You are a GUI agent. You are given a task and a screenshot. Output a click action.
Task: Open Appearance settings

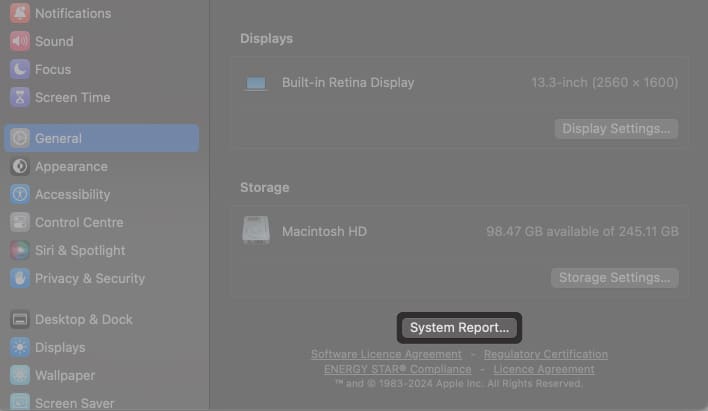pos(102,166)
